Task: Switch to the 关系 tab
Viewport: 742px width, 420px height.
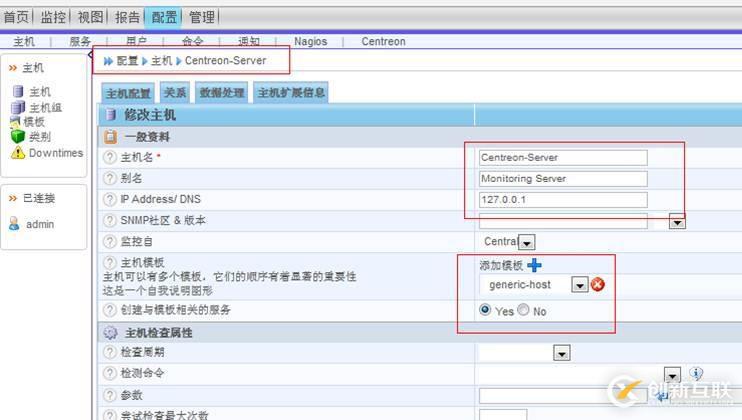Action: pos(175,92)
